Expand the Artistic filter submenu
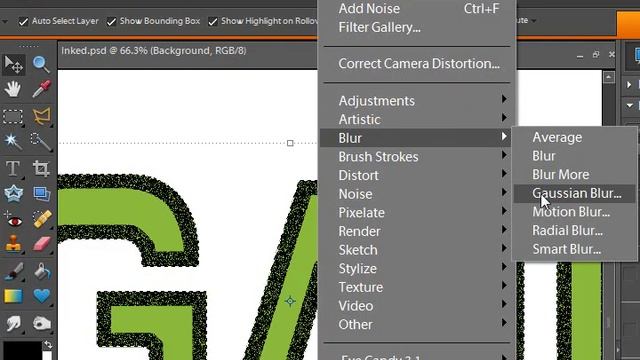Screen dimensions: 640x360 tap(417, 120)
